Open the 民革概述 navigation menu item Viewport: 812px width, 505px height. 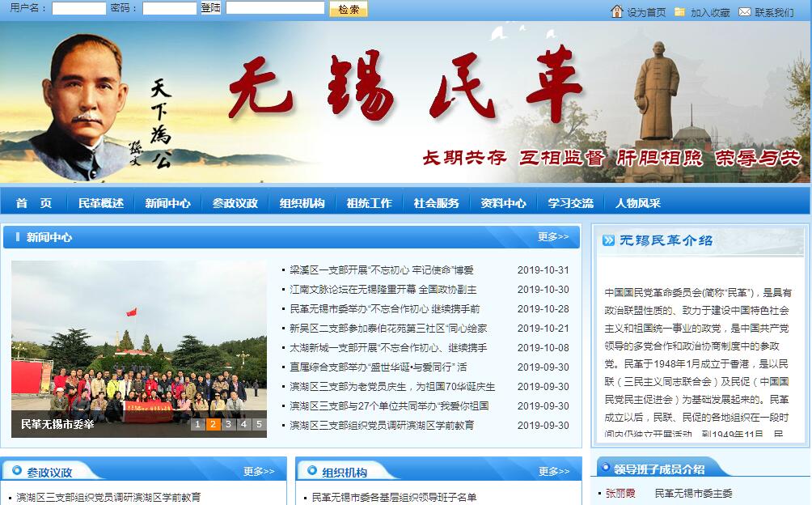point(101,203)
